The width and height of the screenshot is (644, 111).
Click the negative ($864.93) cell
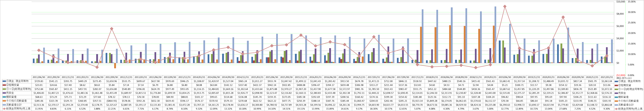(111, 101)
